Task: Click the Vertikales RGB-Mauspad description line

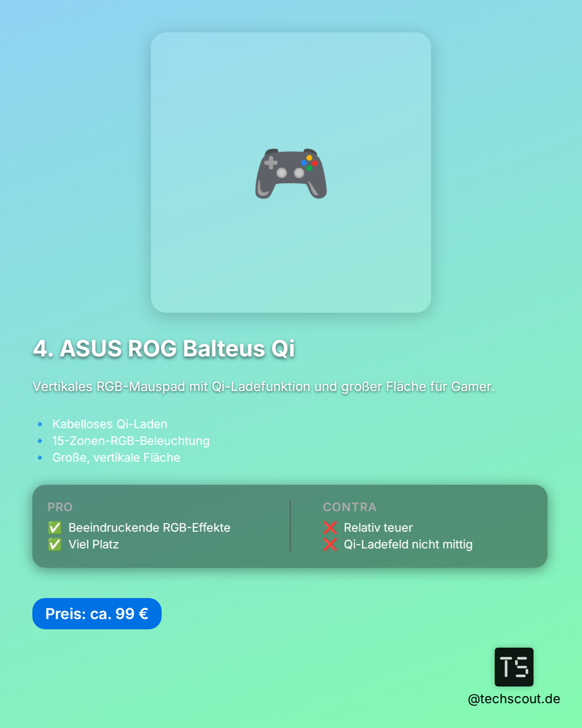Action: pos(264,387)
